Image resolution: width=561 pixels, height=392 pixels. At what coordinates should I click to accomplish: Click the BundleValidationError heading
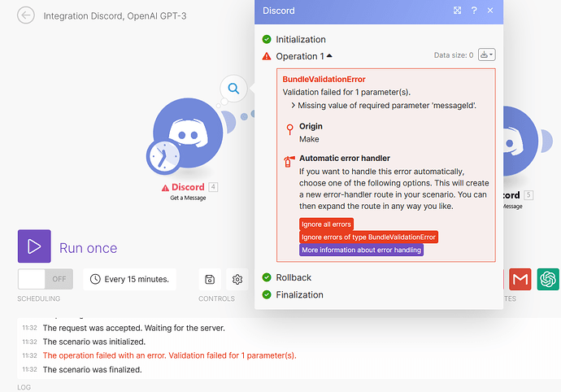[324, 80]
